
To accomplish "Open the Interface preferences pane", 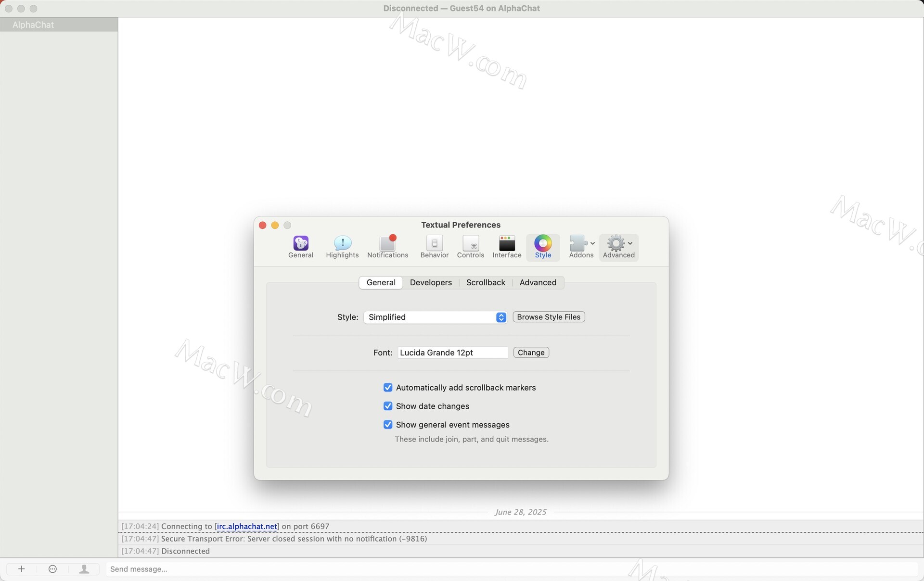I will (x=507, y=247).
